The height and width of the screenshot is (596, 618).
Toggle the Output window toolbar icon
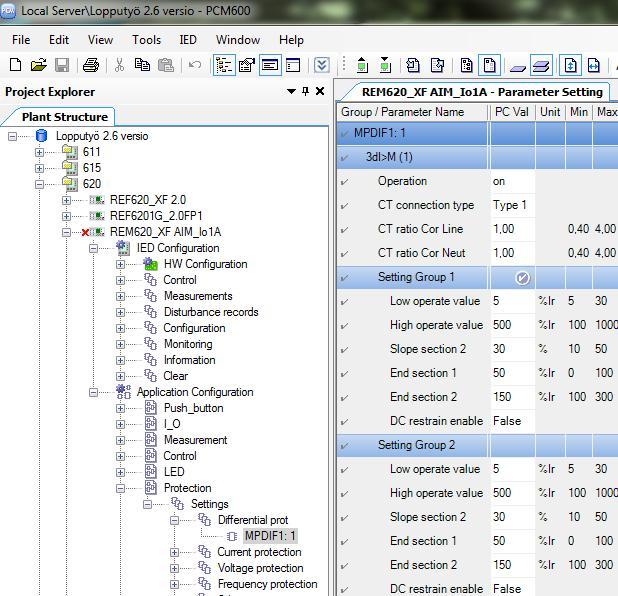(x=270, y=65)
